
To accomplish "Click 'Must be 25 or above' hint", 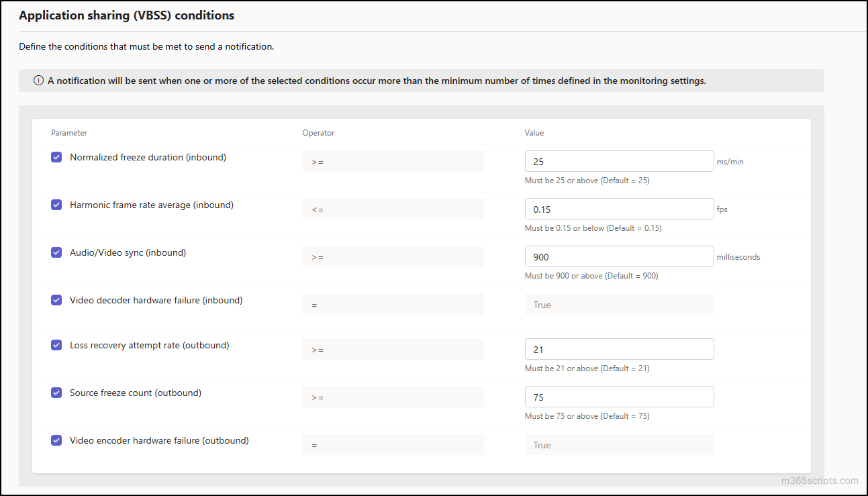I will (587, 181).
